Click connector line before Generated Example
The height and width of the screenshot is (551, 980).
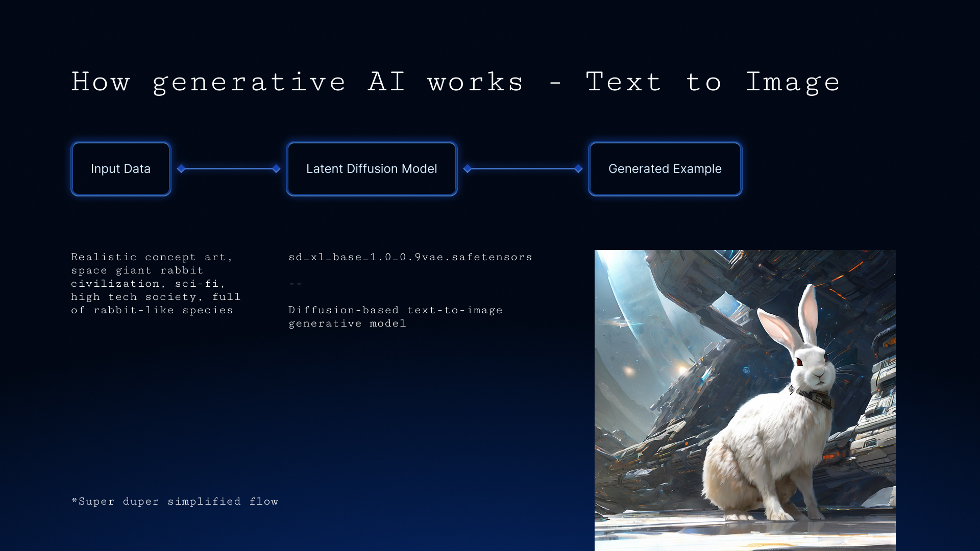(523, 169)
